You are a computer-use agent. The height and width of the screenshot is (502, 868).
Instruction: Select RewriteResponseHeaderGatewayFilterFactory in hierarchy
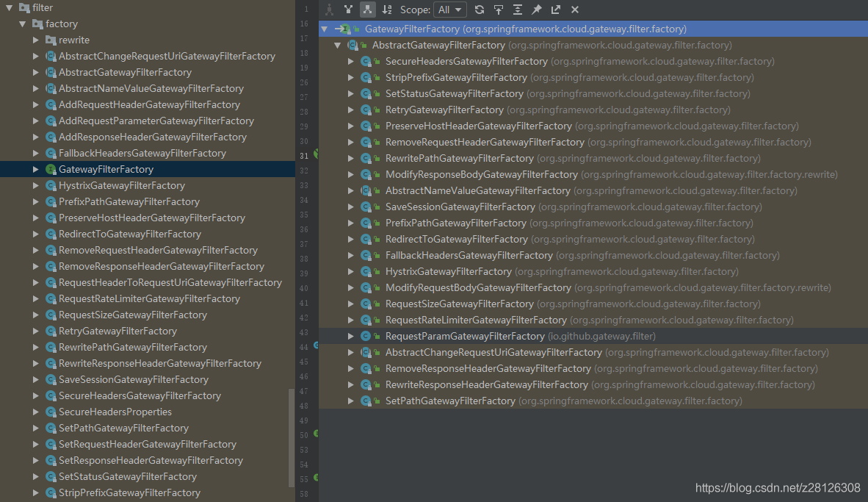tap(487, 385)
